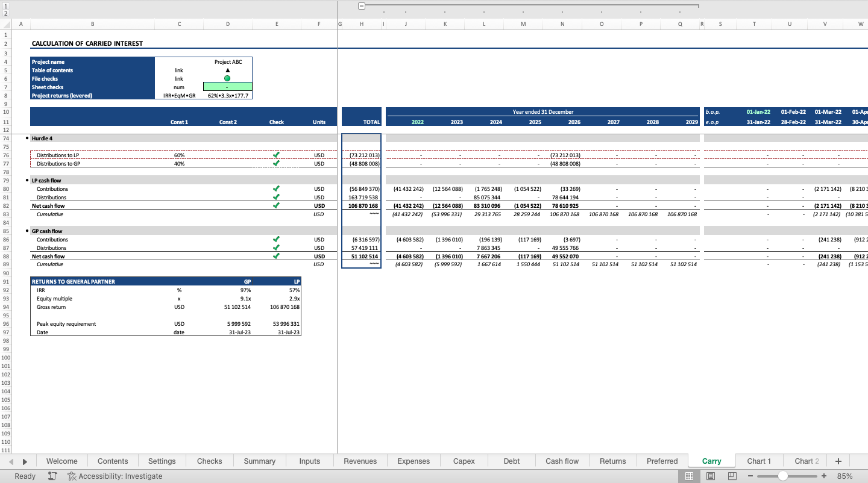Click the checkmark beside Distributions to LP
Image resolution: width=868 pixels, height=483 pixels.
276,155
